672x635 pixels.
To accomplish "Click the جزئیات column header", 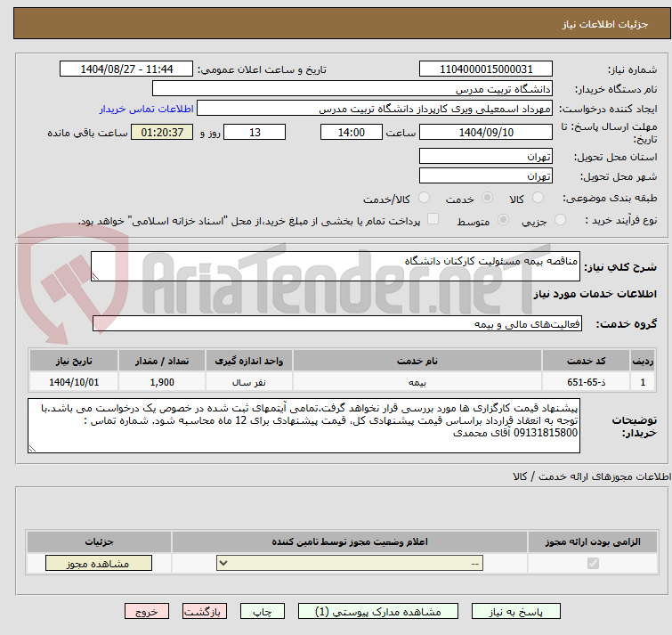I will point(99,542).
